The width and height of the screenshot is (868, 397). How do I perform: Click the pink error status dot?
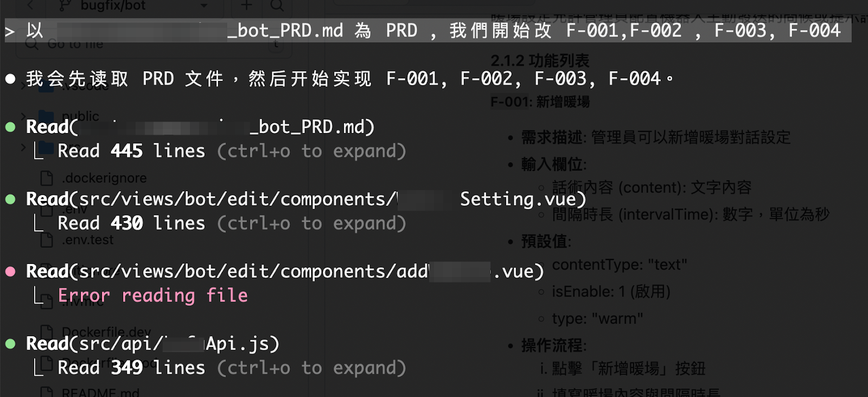[10, 272]
